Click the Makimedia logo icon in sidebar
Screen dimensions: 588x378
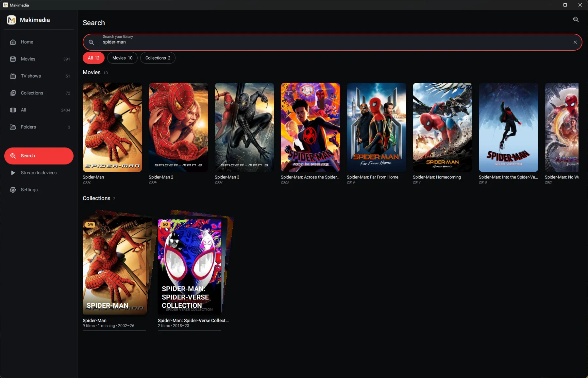click(11, 20)
